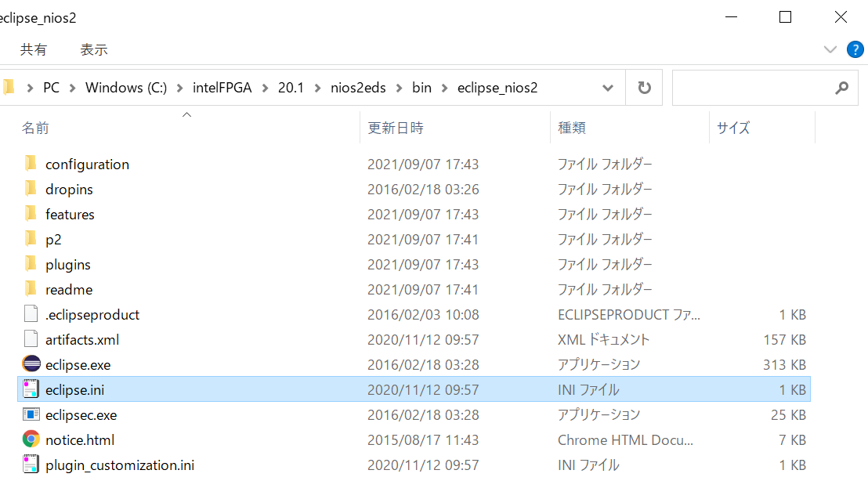Click the 157 KB size of artifacts.xml
868x499 pixels.
point(784,339)
